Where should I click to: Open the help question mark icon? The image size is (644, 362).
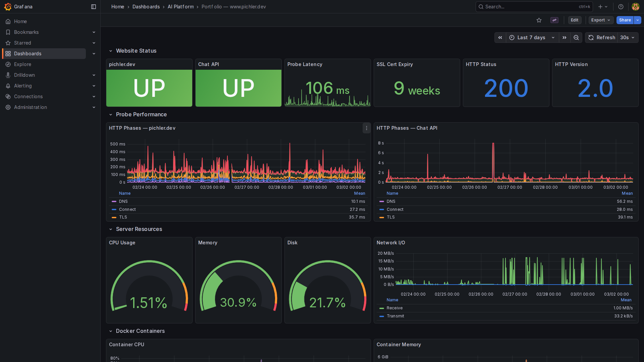(621, 7)
